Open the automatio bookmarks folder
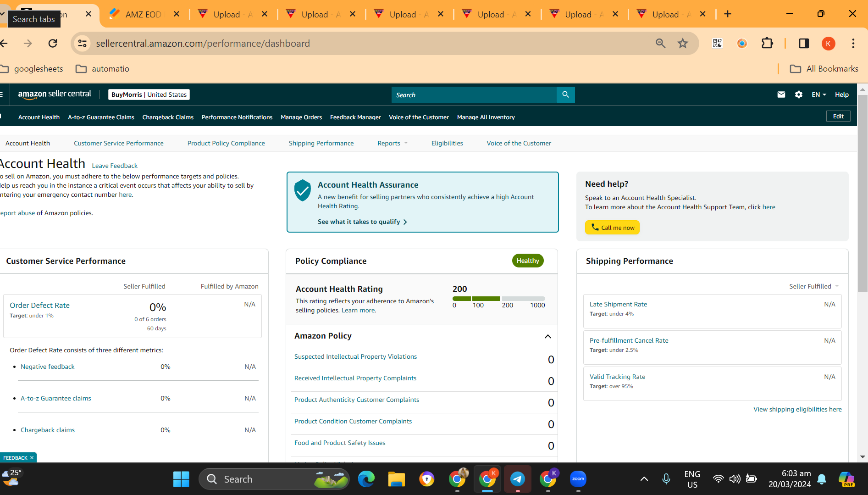Image resolution: width=868 pixels, height=495 pixels. pos(103,69)
